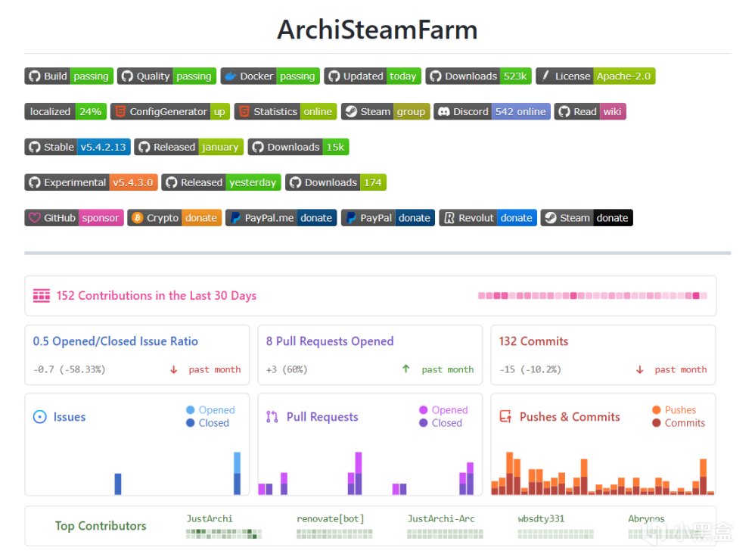755x560 pixels.
Task: Click the Issues Opened legend dot
Action: (x=190, y=409)
